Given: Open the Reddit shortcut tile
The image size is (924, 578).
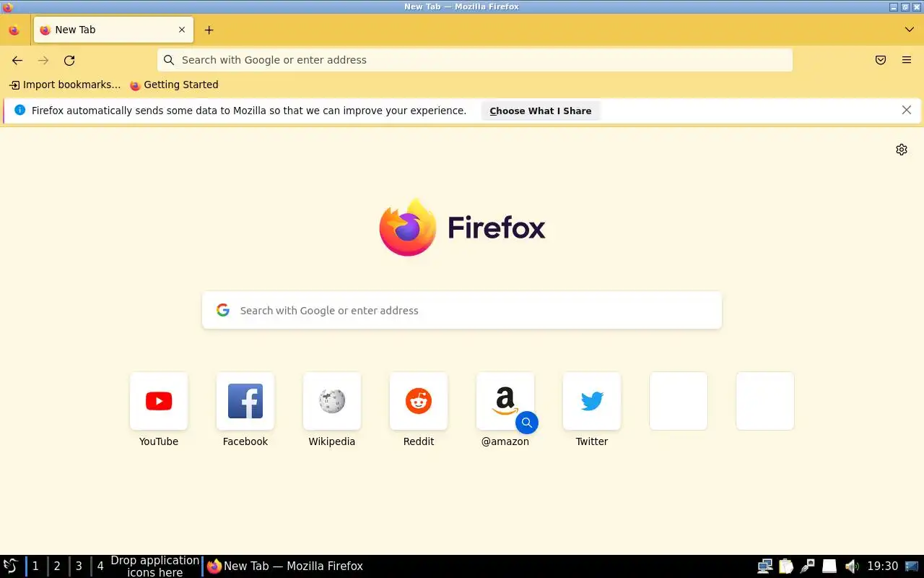Looking at the screenshot, I should [419, 401].
